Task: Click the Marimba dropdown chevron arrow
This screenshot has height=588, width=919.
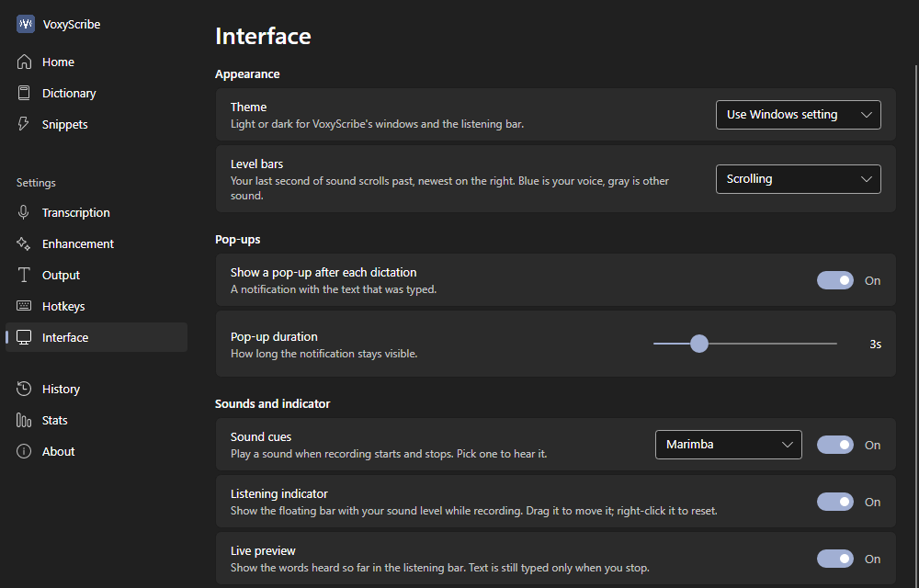Action: click(x=788, y=445)
